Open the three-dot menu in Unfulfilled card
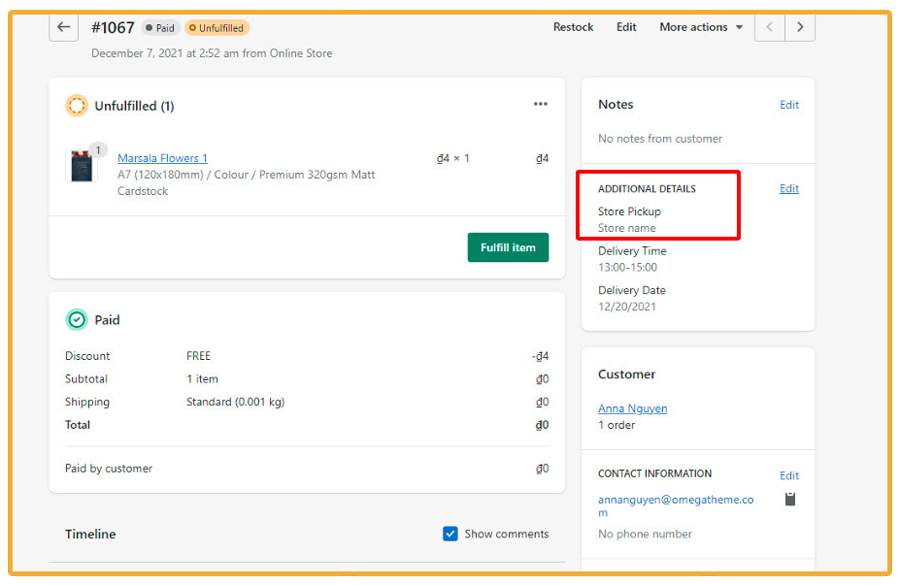 (540, 104)
